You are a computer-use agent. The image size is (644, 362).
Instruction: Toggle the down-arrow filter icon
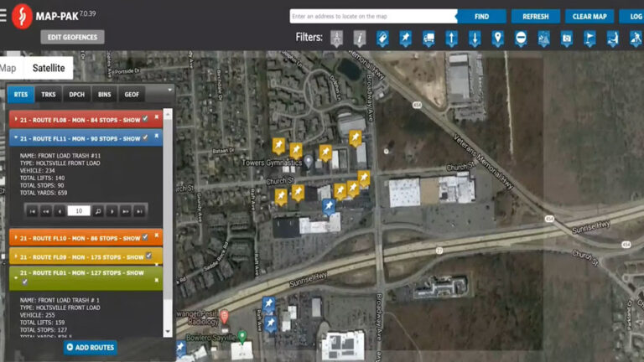(x=475, y=39)
